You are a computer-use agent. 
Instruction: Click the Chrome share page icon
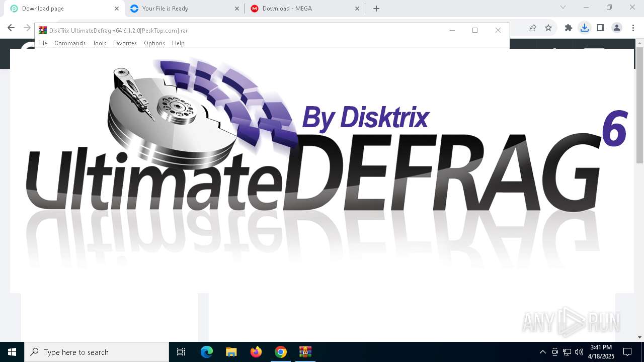tap(532, 28)
